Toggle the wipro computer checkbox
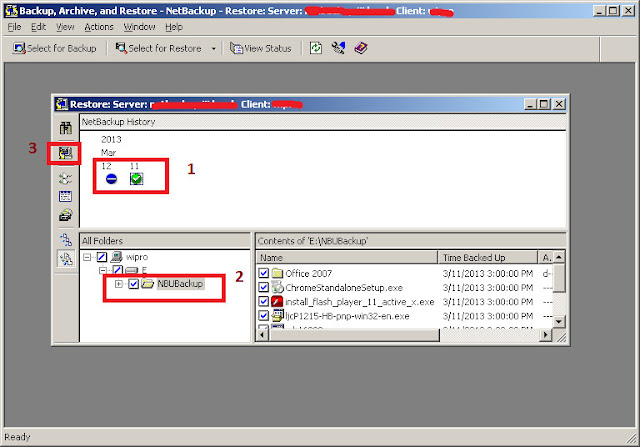The height and width of the screenshot is (447, 640). pyautogui.click(x=102, y=257)
